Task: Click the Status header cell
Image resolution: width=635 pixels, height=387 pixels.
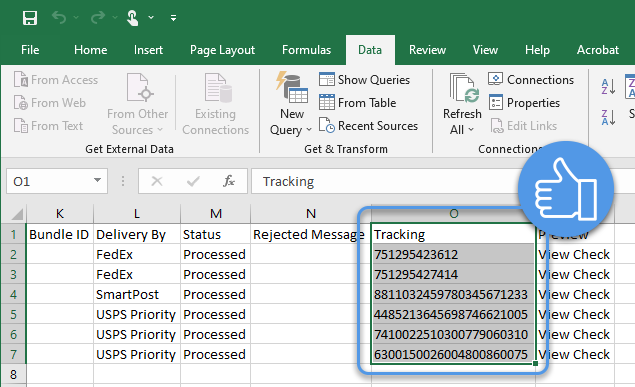Action: (x=215, y=234)
